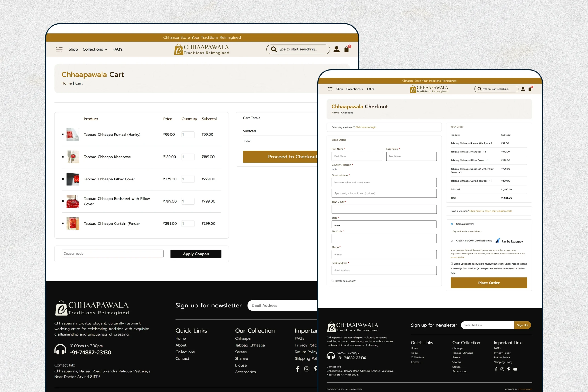Click the YouTube icon on the checkout footer
Screen dimensions: 588x392
(x=515, y=369)
